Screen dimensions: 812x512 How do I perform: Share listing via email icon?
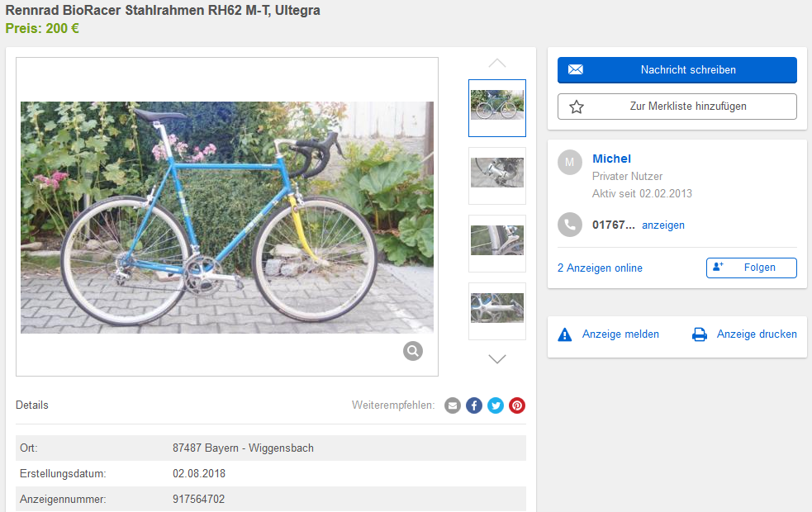click(453, 405)
